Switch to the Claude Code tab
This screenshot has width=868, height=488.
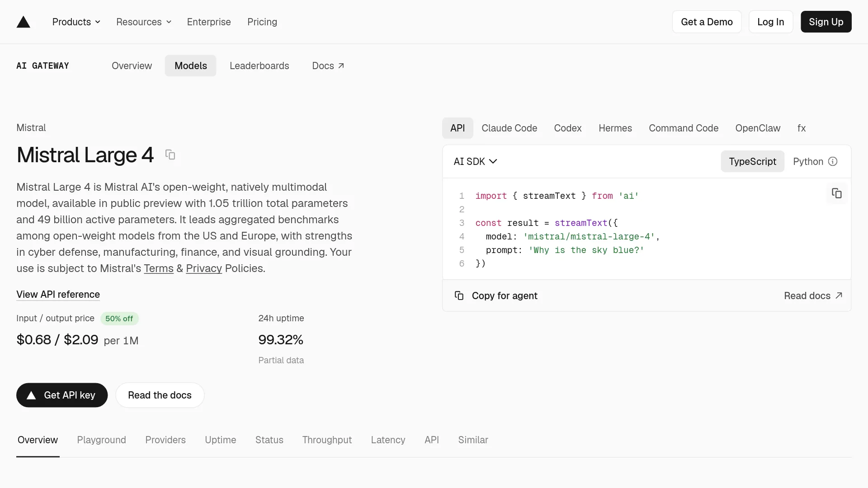click(x=509, y=128)
